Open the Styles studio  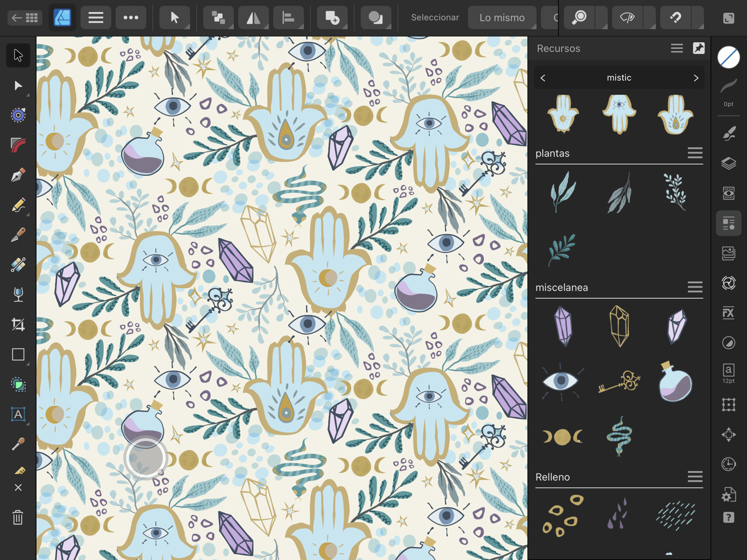coord(729,343)
